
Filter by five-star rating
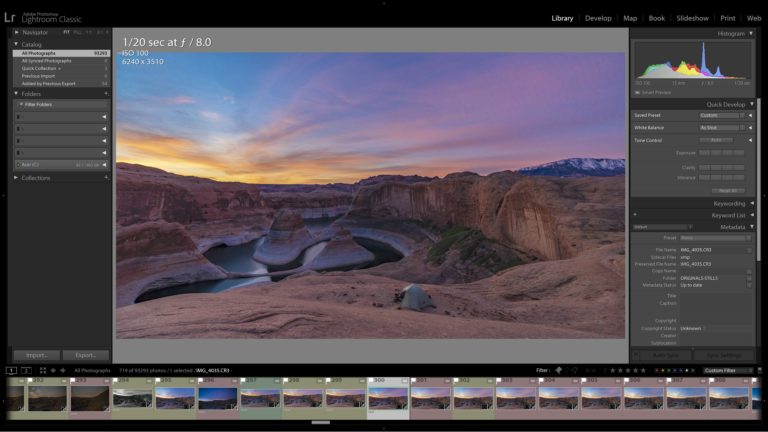click(x=643, y=370)
